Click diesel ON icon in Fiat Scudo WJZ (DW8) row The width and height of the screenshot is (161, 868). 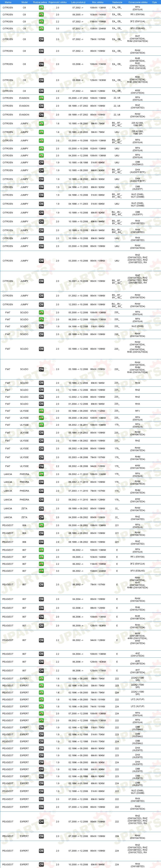41,326
